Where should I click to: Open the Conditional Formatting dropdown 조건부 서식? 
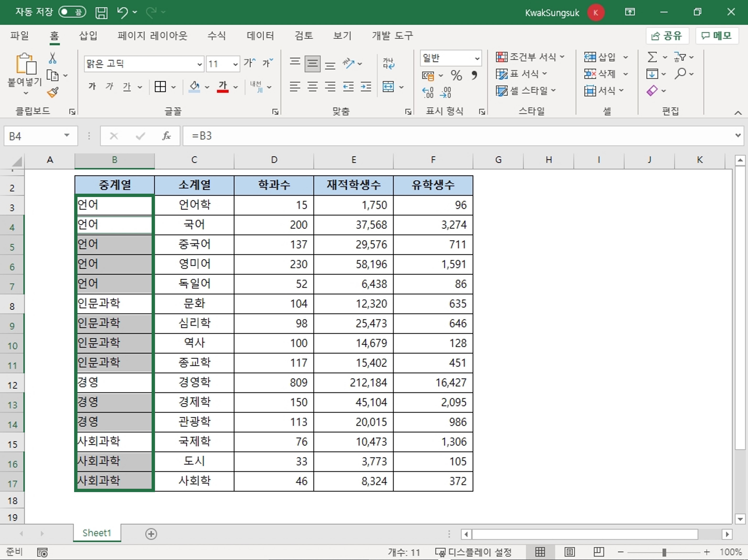(x=530, y=57)
